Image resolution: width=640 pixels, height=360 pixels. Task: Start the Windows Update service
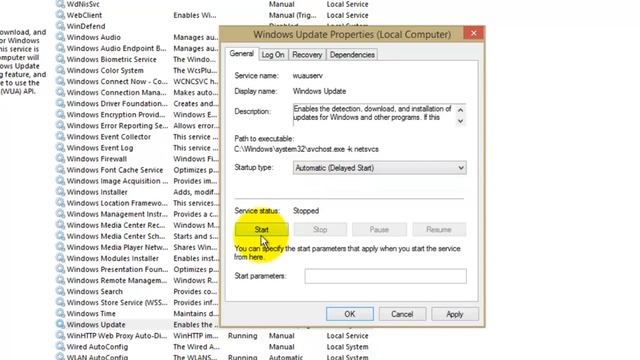(262, 229)
